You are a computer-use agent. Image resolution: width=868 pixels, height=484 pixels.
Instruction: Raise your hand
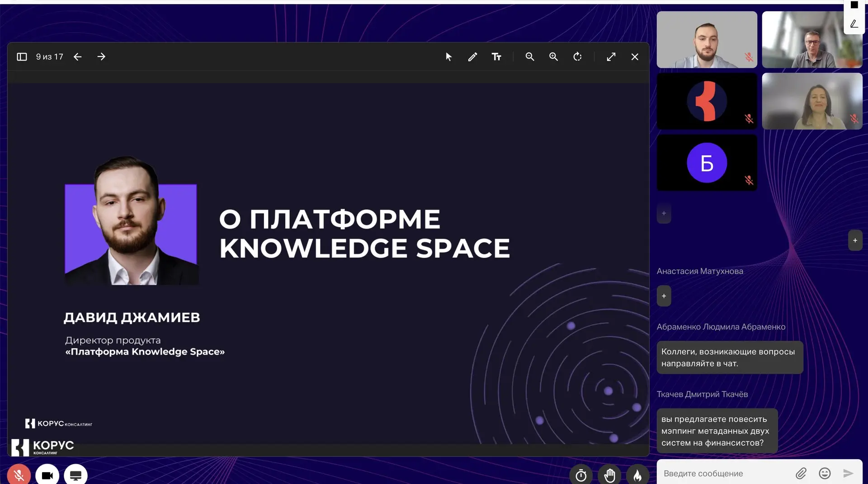tap(609, 475)
